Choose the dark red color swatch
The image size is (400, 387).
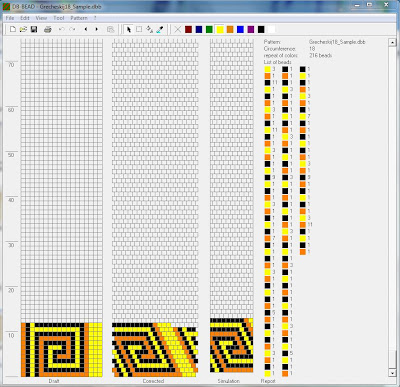pyautogui.click(x=188, y=30)
